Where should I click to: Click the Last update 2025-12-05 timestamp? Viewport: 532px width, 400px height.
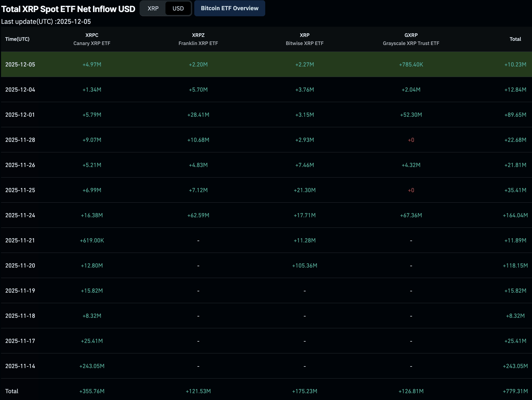[x=46, y=22]
